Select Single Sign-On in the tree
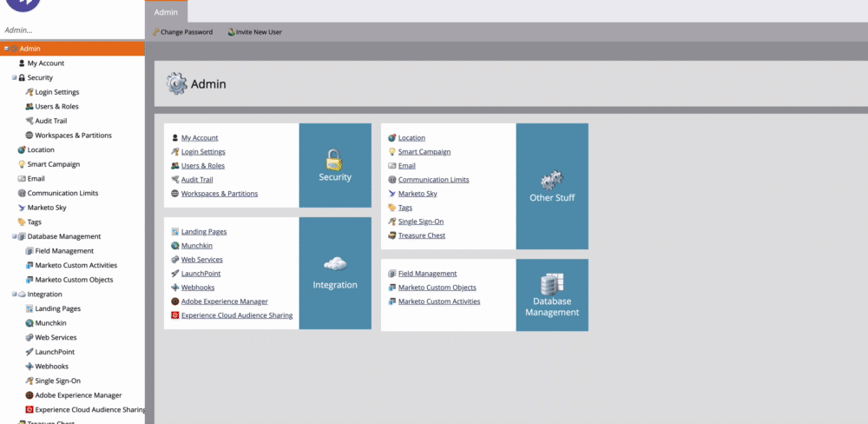 tap(58, 381)
